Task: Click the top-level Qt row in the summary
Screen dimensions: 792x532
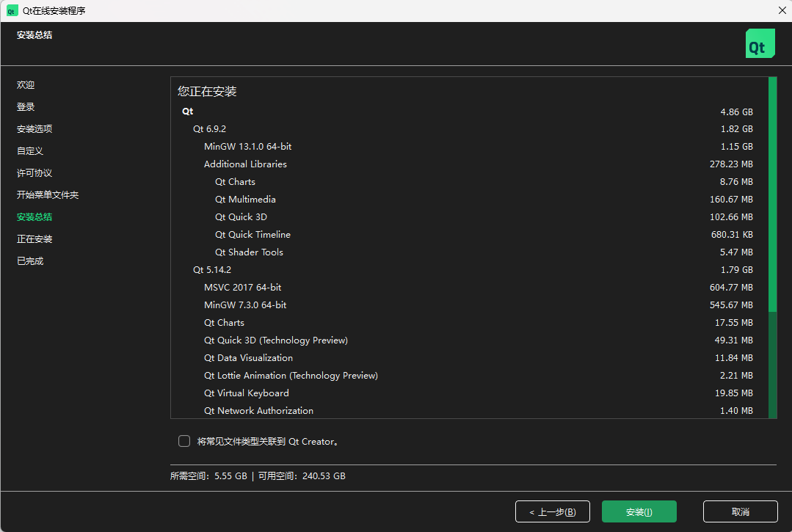Action: [469, 112]
